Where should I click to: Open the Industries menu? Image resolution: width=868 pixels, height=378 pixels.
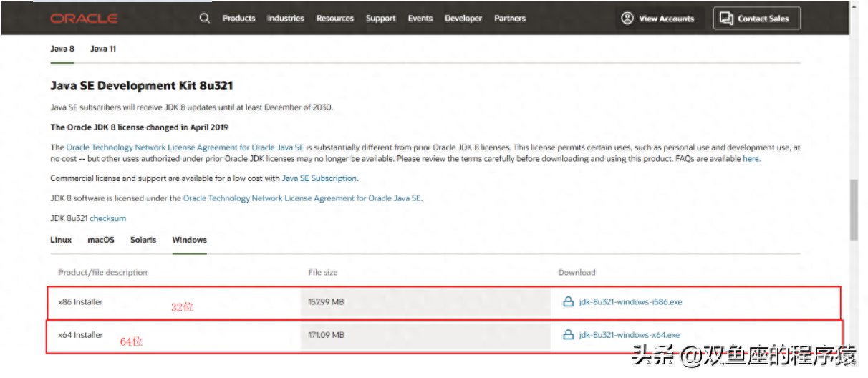coord(286,19)
